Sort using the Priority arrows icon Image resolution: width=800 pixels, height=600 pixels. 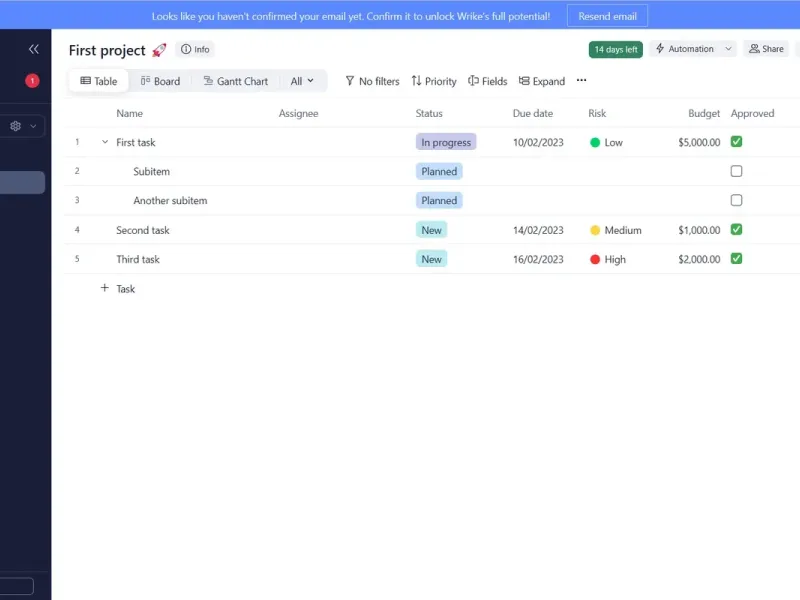(x=416, y=81)
